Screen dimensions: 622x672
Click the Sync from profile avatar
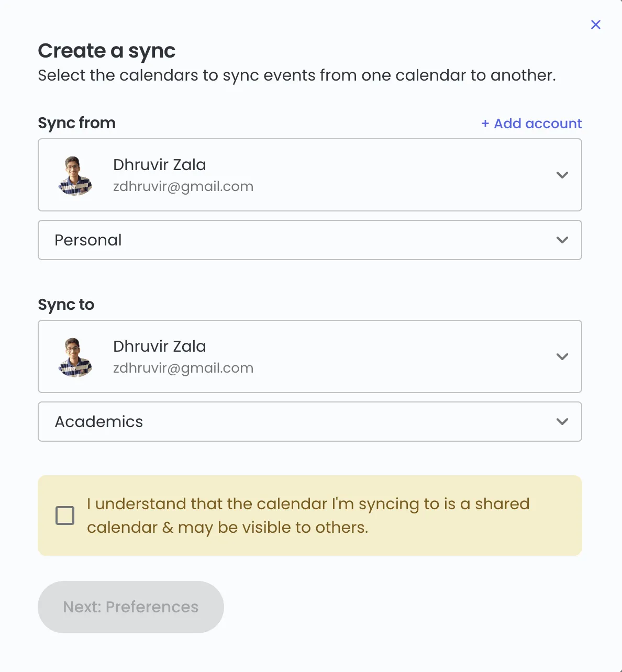coord(75,175)
